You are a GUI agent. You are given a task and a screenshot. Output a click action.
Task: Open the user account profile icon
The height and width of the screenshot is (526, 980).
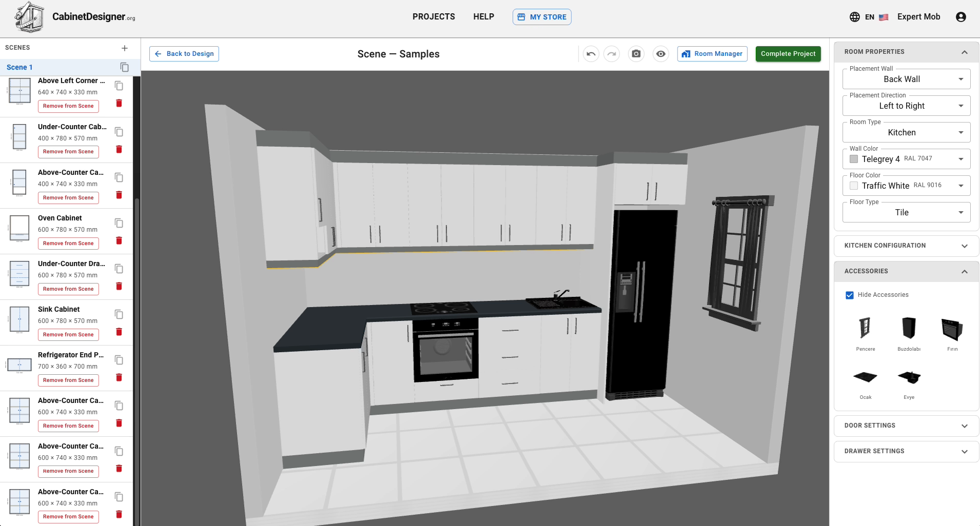click(961, 17)
